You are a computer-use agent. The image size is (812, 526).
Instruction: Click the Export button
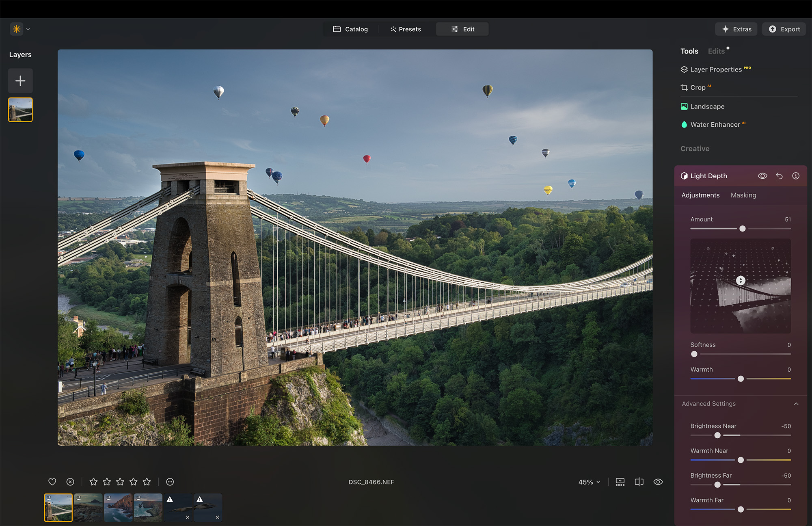tap(784, 29)
